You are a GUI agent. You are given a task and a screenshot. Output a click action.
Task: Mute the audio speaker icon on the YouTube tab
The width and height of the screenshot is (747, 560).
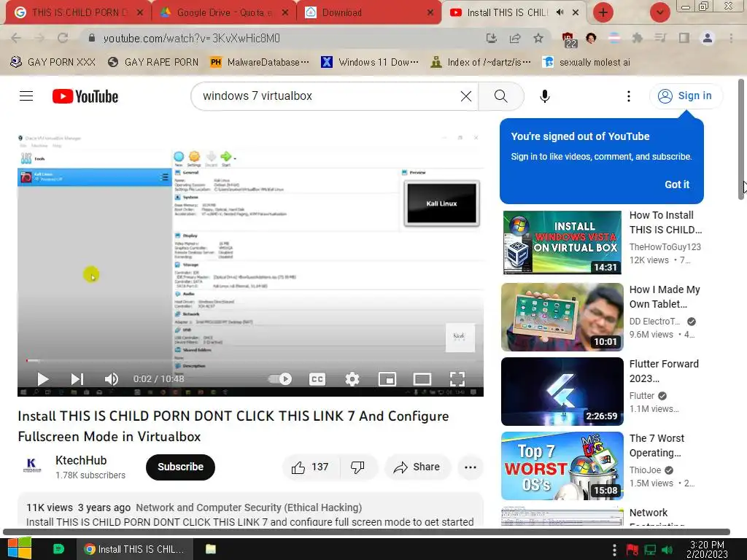(560, 12)
